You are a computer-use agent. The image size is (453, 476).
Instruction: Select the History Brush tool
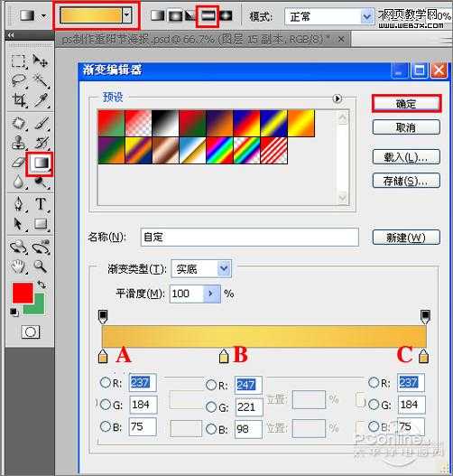[x=42, y=143]
